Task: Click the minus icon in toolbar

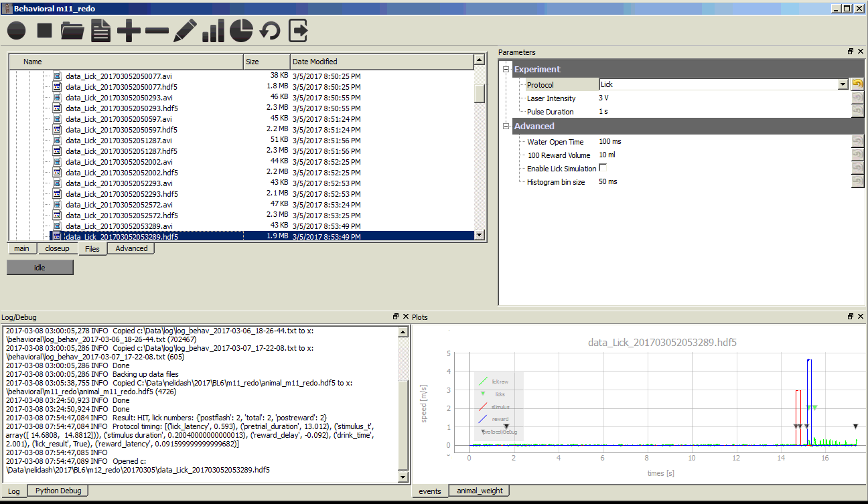Action: [157, 31]
